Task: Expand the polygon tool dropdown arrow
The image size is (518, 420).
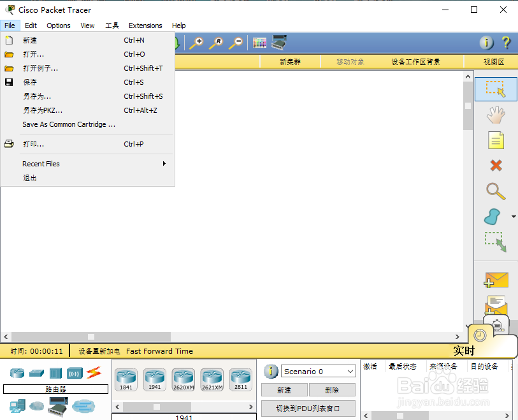Action: (x=514, y=217)
